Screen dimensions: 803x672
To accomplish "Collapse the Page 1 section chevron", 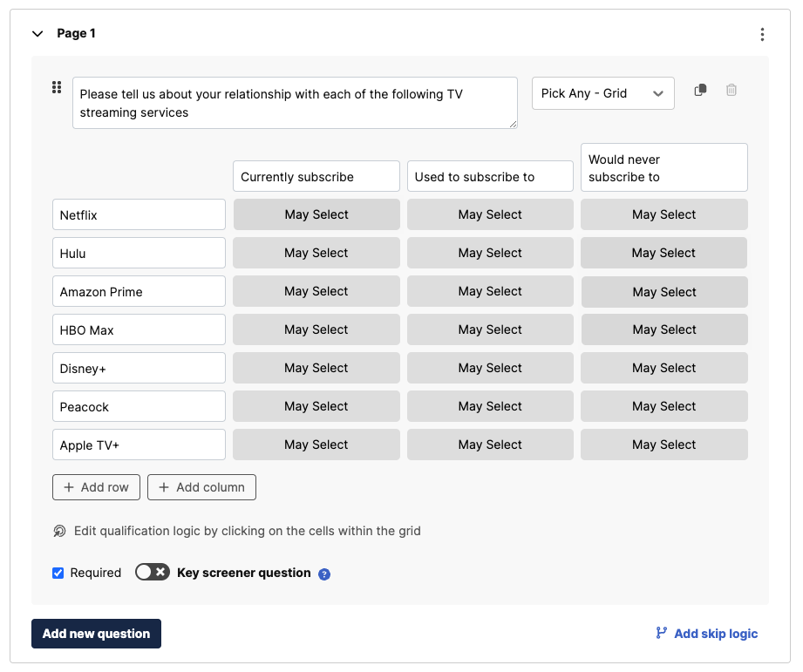I will point(37,33).
